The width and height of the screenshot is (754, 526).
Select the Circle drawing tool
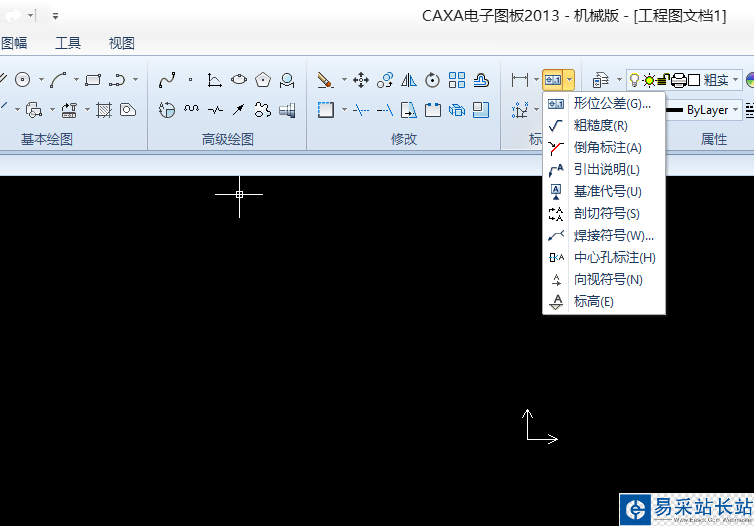point(23,80)
